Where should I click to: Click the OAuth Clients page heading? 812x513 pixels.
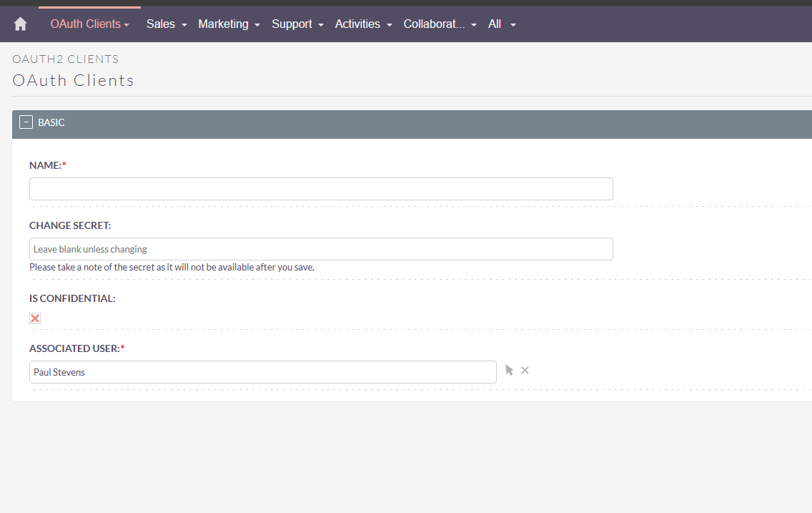point(73,80)
